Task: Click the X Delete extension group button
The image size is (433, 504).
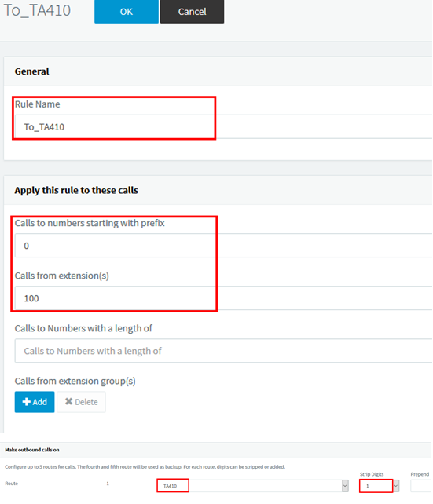Action: click(81, 402)
